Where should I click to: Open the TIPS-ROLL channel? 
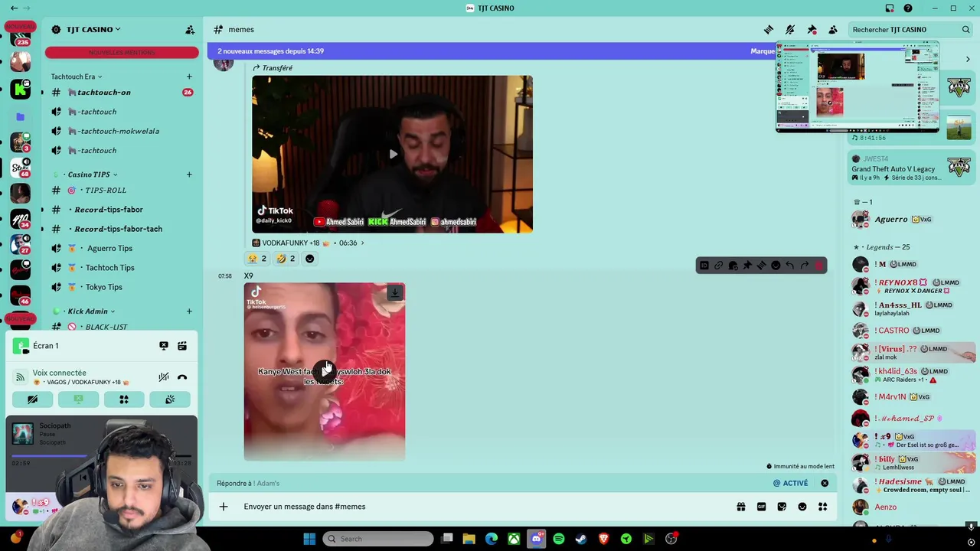[x=122, y=190]
